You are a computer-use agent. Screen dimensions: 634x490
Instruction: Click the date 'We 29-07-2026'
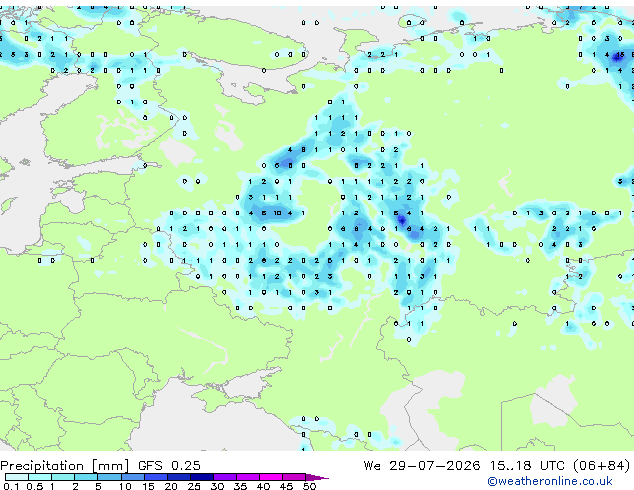click(x=422, y=465)
